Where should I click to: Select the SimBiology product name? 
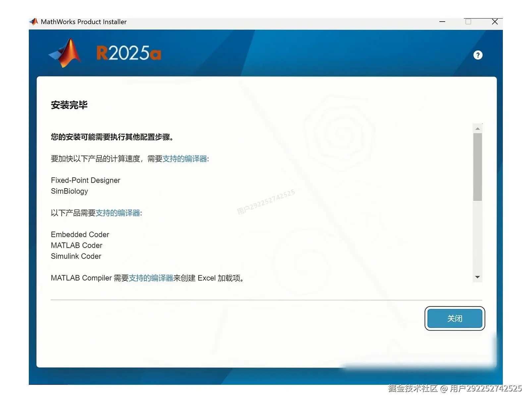(69, 191)
